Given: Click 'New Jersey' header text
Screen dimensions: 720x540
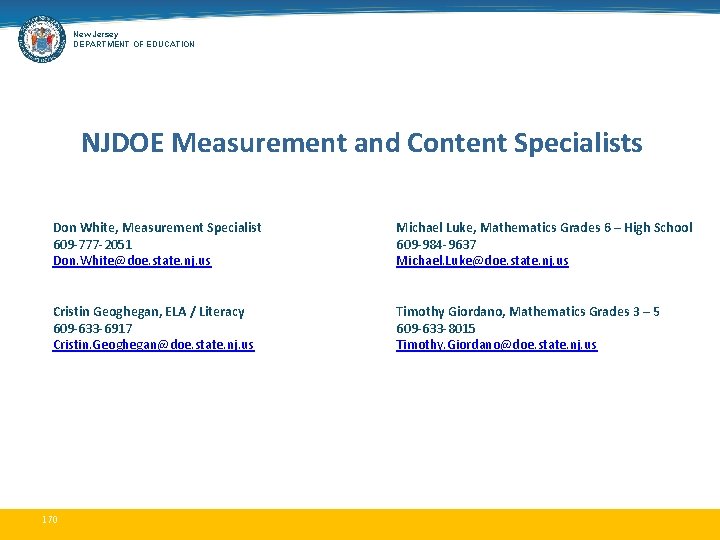Looking at the screenshot, I should (96, 34).
